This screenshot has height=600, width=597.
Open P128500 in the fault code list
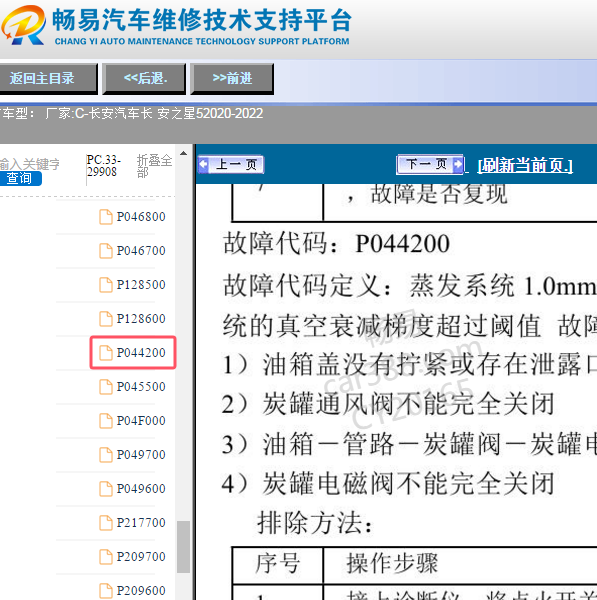point(141,285)
